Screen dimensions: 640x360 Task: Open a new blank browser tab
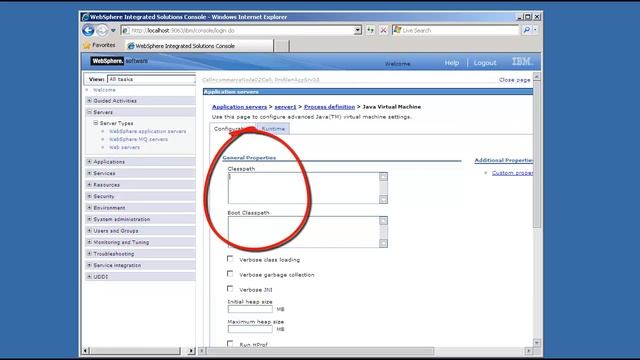281,46
